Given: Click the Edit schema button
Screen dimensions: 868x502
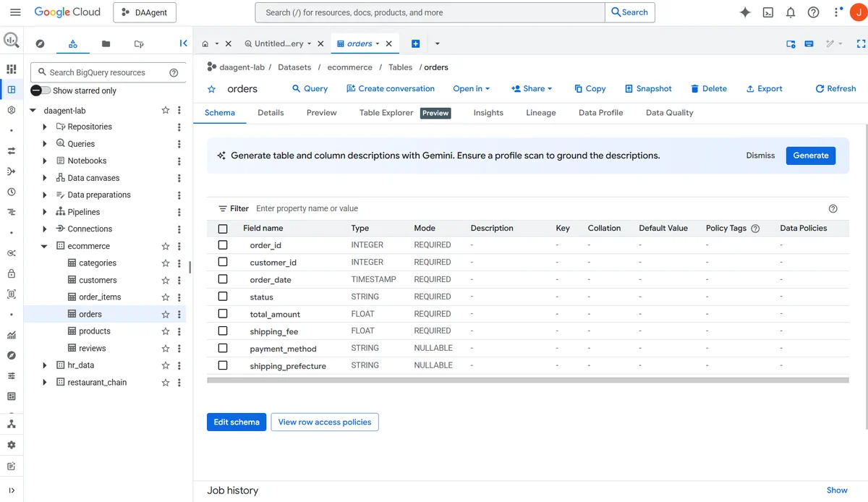Looking at the screenshot, I should pos(237,422).
